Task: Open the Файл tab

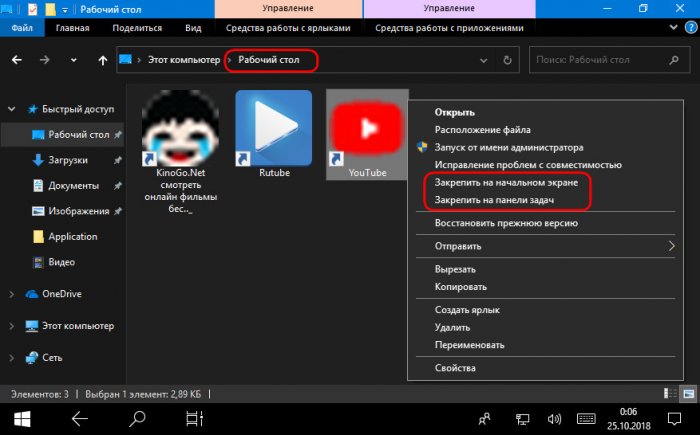Action: (22, 28)
